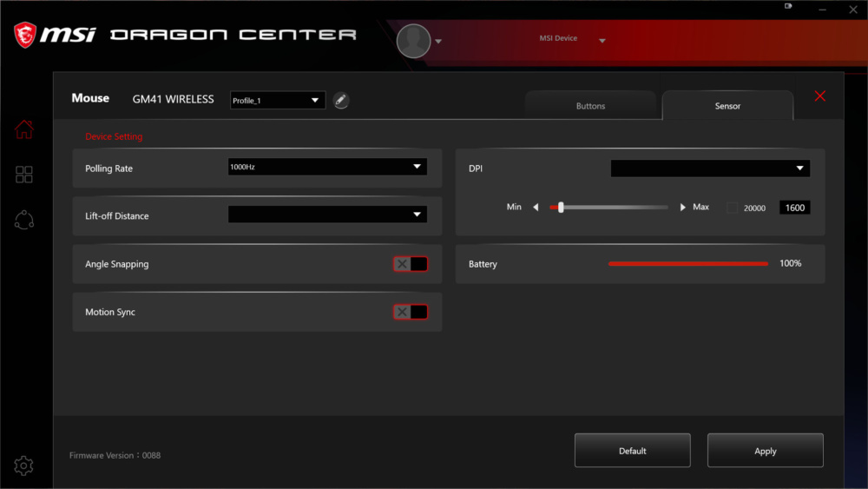Click the Battery level bar
This screenshot has height=489, width=868.
688,263
